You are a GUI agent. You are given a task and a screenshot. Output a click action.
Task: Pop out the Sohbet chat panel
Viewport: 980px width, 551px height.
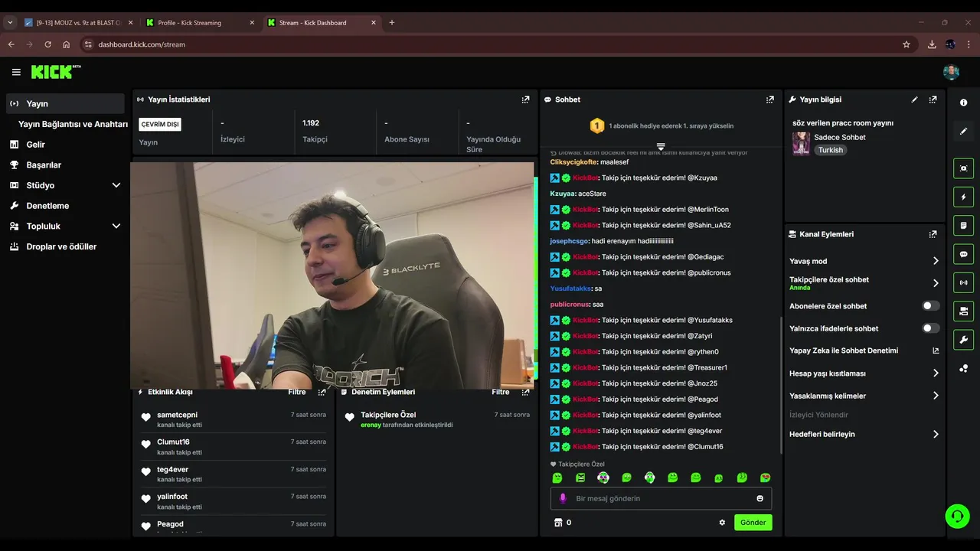point(770,99)
